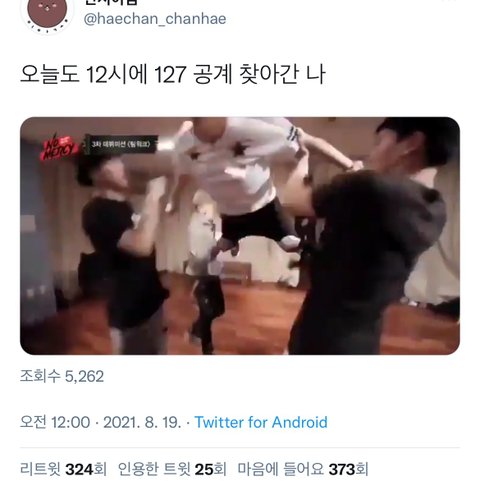
Task: Play the embedded video thumbnail
Action: click(240, 236)
